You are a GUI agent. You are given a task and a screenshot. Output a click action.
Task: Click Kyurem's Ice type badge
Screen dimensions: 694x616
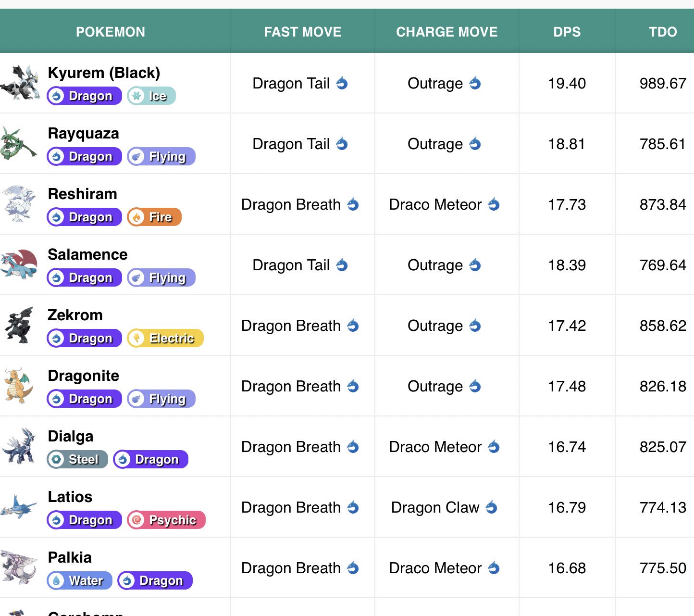pos(151,96)
